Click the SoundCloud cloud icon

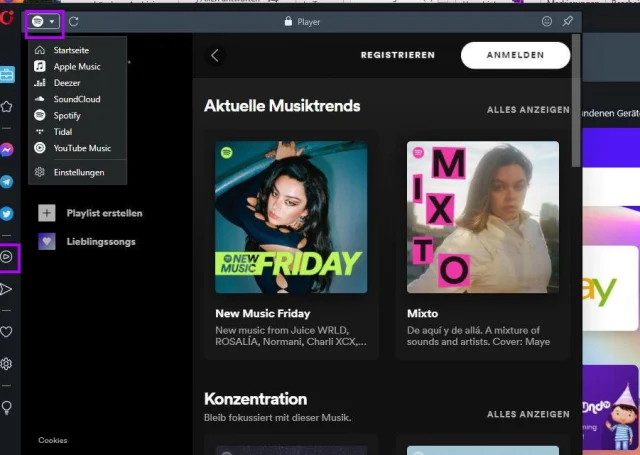click(x=40, y=99)
